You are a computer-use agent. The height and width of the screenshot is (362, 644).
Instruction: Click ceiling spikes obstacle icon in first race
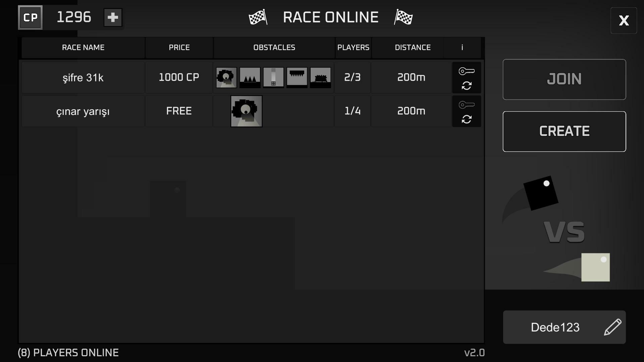[297, 77]
